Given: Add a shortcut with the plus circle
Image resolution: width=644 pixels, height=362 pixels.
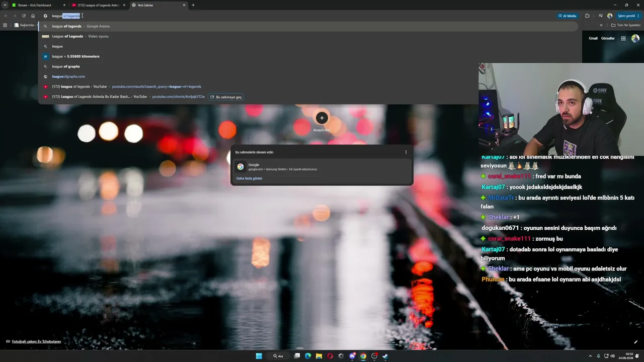Looking at the screenshot, I should [322, 118].
